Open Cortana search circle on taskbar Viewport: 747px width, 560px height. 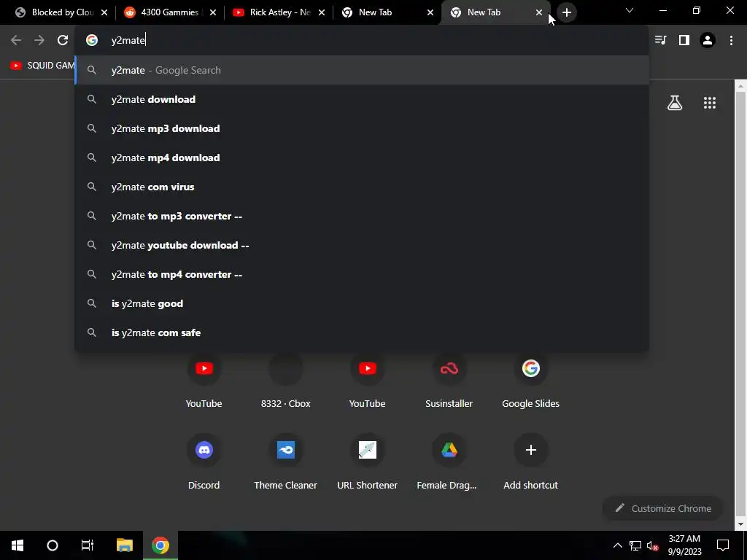(x=53, y=545)
